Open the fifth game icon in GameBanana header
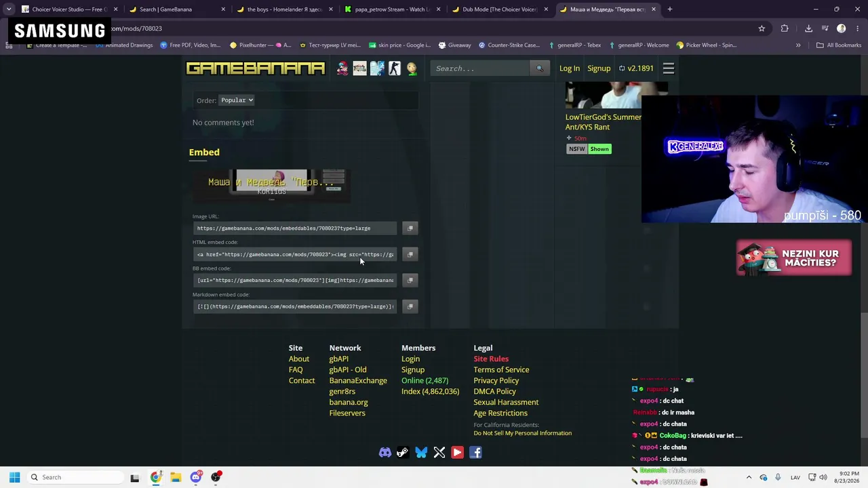The image size is (868, 488). pos(412,68)
